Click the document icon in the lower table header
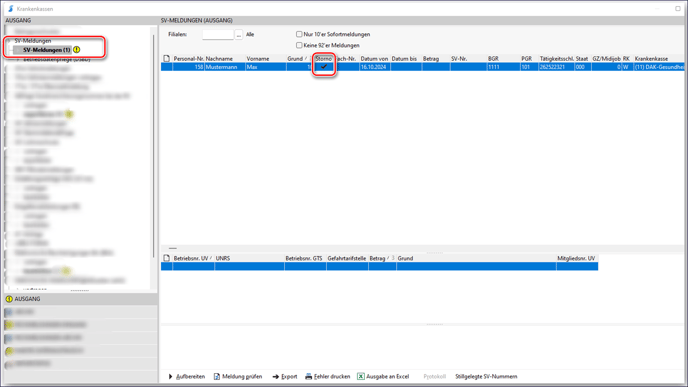Viewport: 688px width, 387px height. [166, 258]
